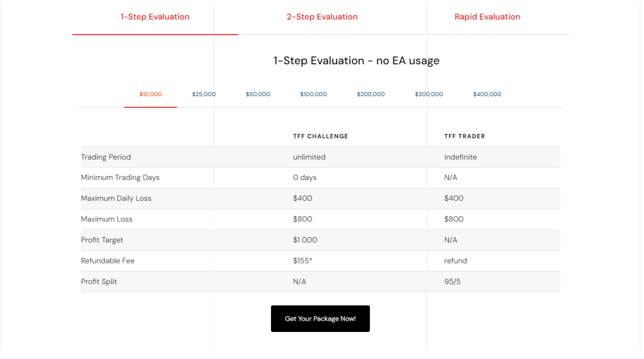Click the TFF TRADER column header

click(x=465, y=136)
